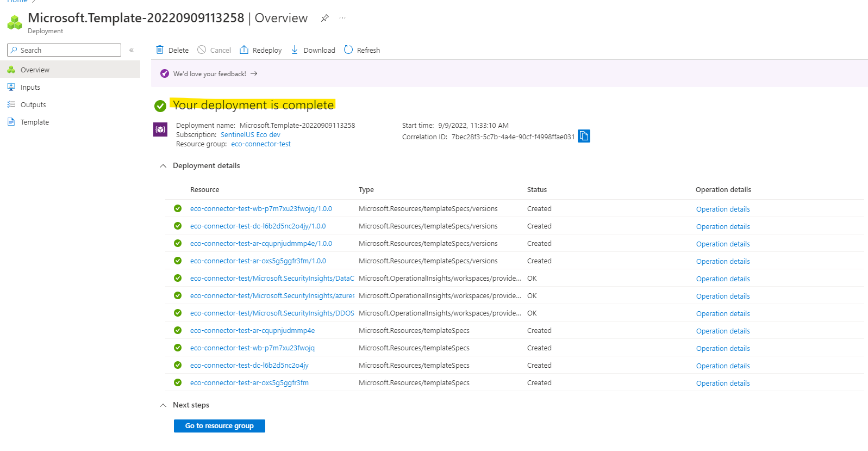The width and height of the screenshot is (868, 451).
Task: Click status check of eco-connector-test-ar-oxs5g5ggfr3fm row
Action: (x=178, y=382)
